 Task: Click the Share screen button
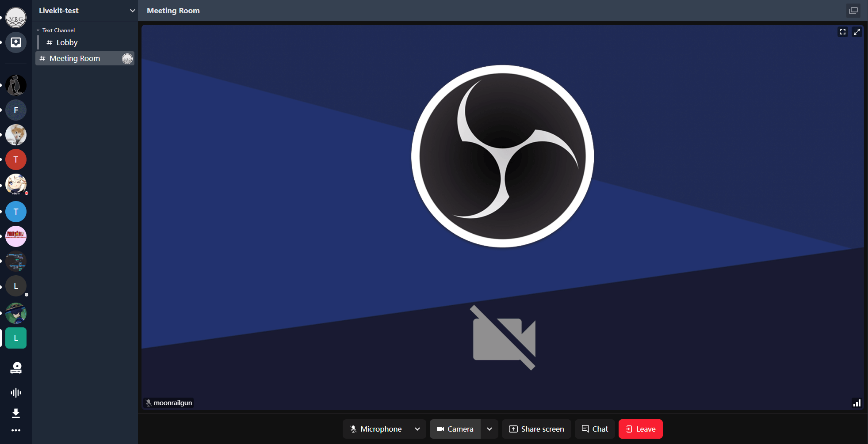point(536,429)
